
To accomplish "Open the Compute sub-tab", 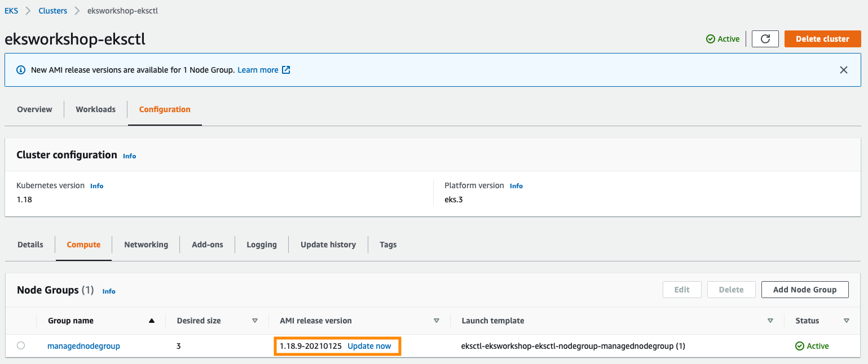I will [x=83, y=245].
